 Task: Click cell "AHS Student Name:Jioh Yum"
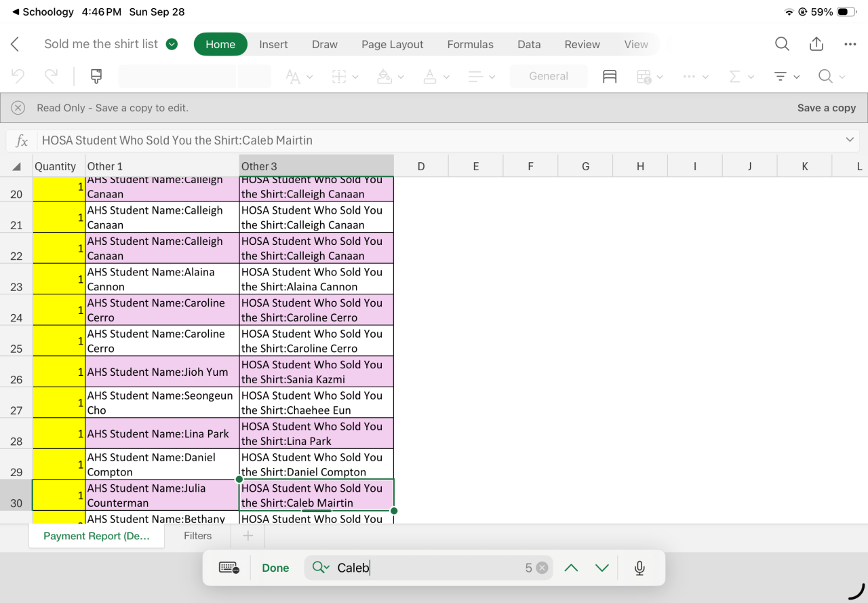[163, 372]
